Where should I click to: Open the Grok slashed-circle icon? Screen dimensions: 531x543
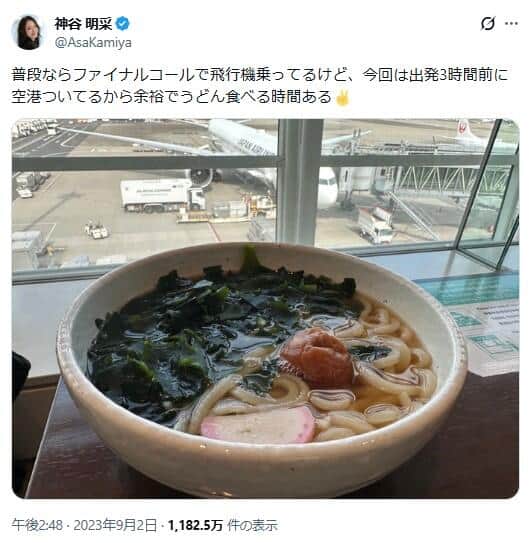point(488,24)
